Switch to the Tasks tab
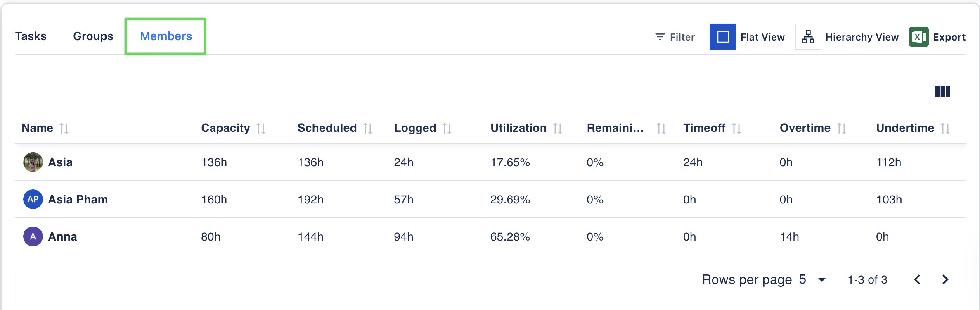Screen dimensions: 980x310 (x=31, y=36)
